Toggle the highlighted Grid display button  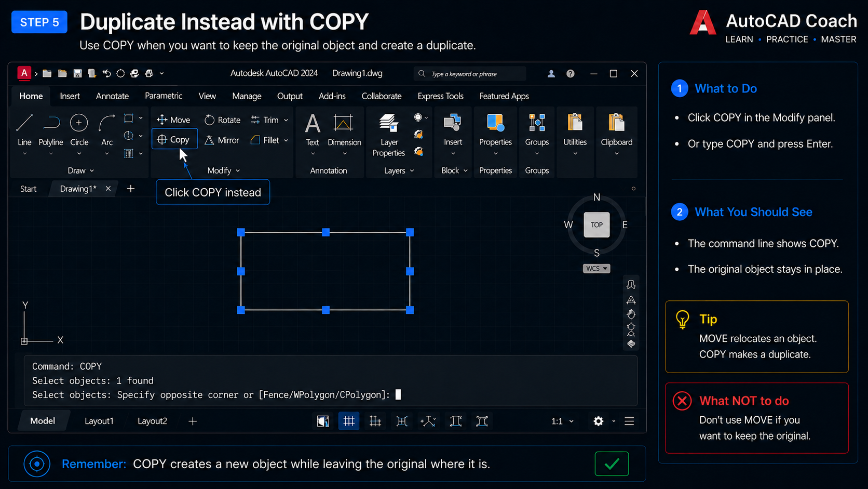pyautogui.click(x=349, y=421)
